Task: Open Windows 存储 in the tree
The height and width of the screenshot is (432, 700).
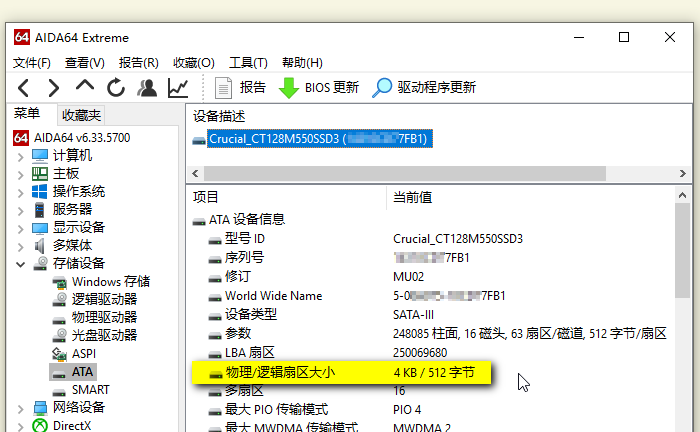Action: click(101, 282)
